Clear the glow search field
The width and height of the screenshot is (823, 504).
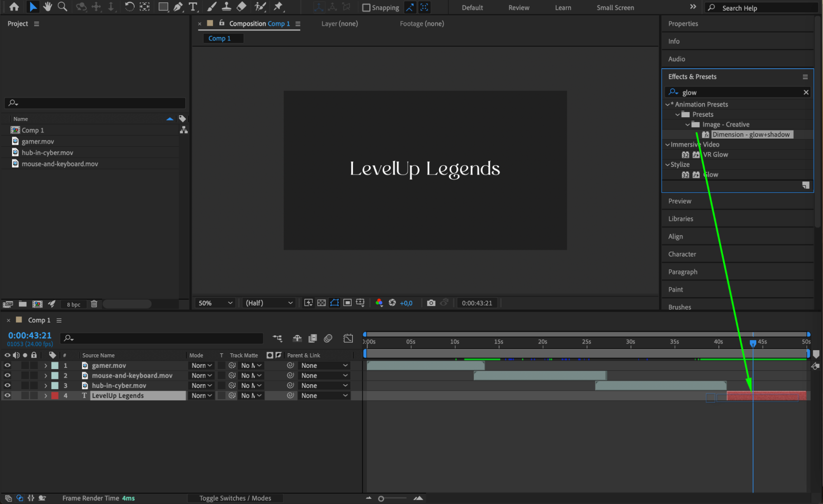[806, 92]
